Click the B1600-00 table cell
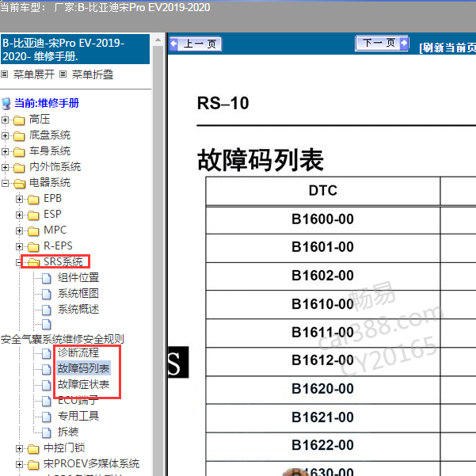The width and height of the screenshot is (476, 476). [x=322, y=219]
